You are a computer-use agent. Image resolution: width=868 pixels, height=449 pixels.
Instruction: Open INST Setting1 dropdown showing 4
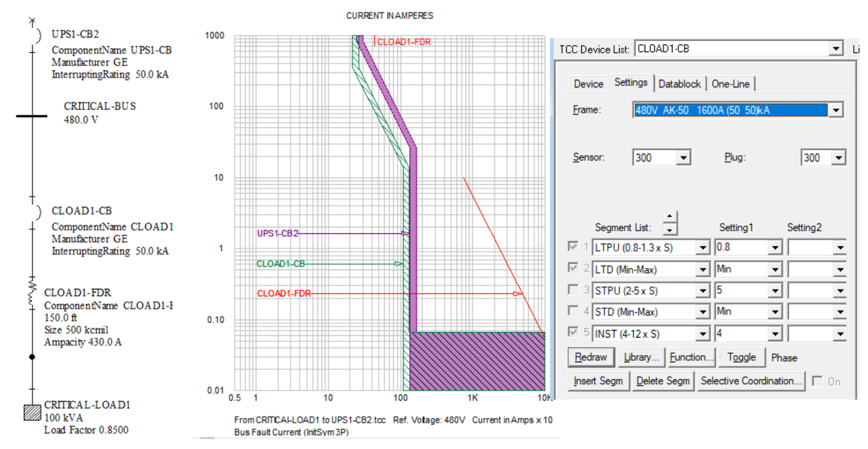pyautogui.click(x=775, y=333)
